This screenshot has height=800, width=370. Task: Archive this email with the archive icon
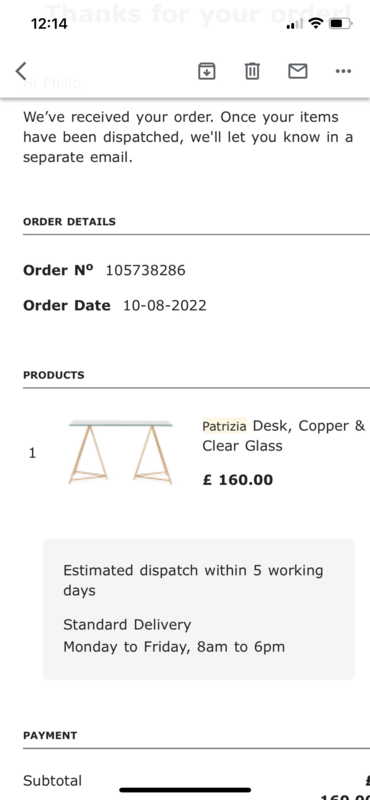[207, 71]
